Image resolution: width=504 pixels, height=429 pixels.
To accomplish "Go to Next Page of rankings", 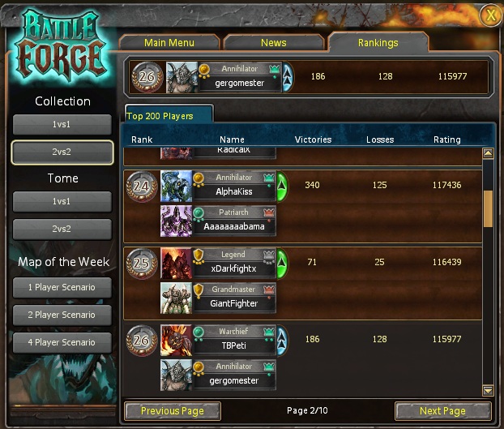I will (x=442, y=410).
